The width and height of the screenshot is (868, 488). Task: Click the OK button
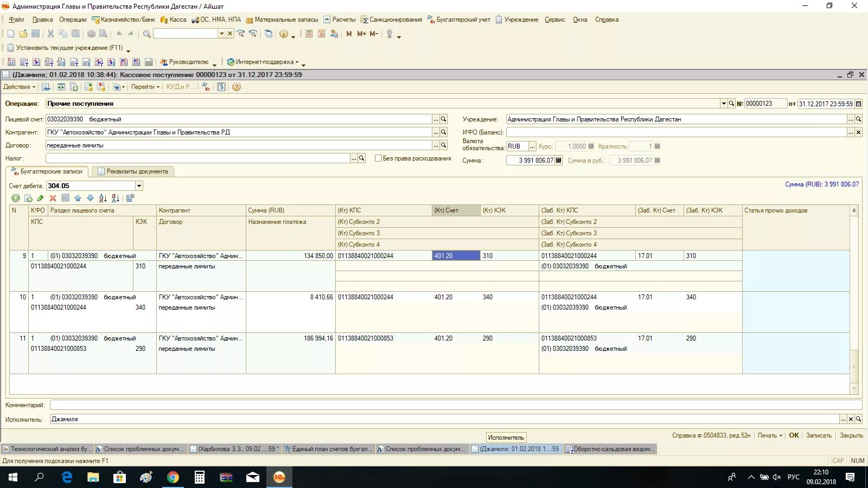[x=794, y=435]
